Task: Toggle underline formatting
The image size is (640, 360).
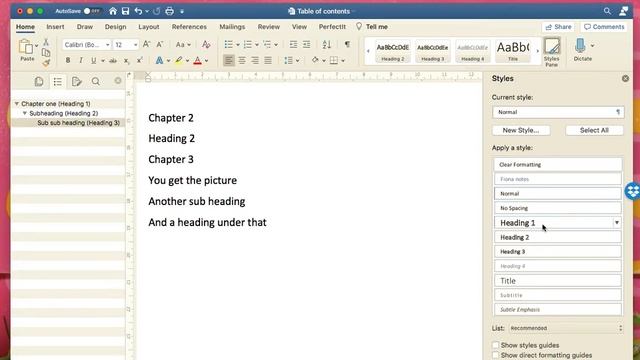Action: coord(93,60)
